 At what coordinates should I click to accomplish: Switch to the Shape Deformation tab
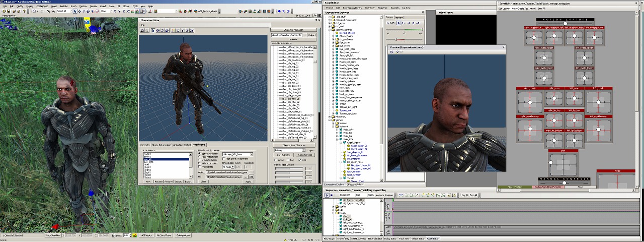coord(161,145)
